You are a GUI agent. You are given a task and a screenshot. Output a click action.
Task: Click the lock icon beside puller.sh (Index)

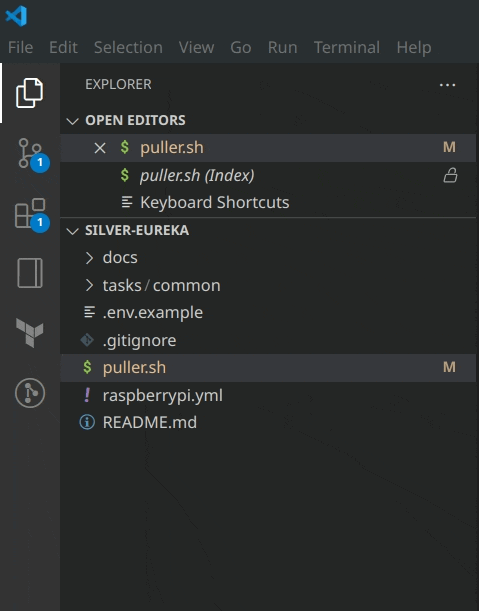[x=450, y=175]
